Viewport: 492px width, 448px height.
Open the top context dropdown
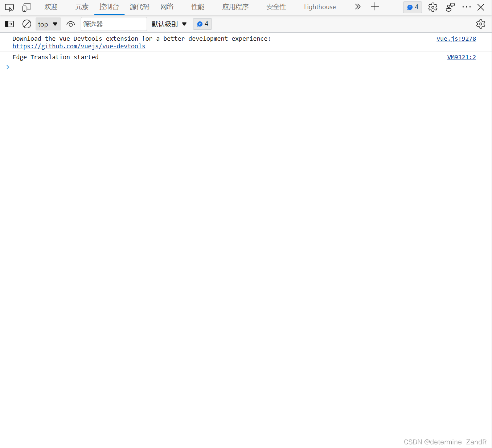click(48, 24)
